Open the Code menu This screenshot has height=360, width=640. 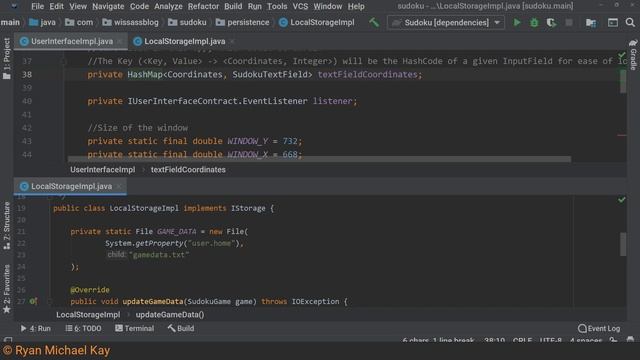[x=139, y=6]
